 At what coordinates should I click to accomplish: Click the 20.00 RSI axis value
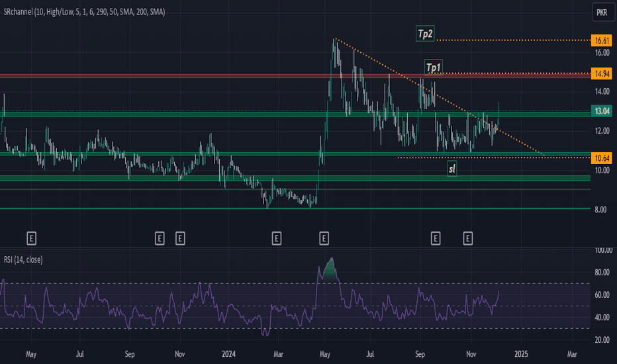point(602,340)
